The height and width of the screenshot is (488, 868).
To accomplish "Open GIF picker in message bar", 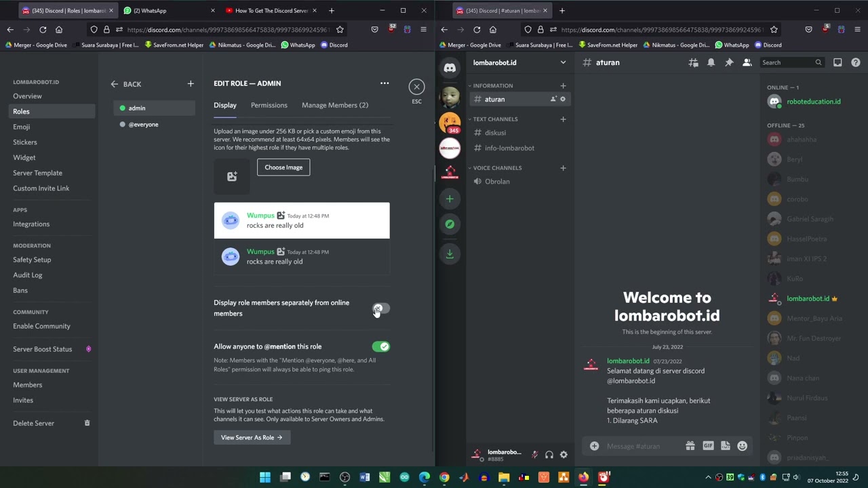I will pyautogui.click(x=708, y=446).
